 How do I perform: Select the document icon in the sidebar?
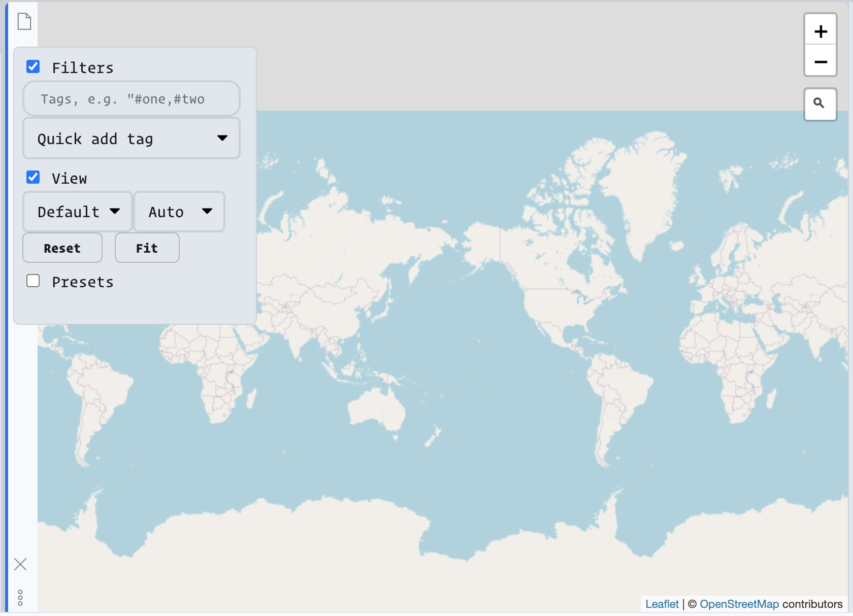click(x=24, y=21)
